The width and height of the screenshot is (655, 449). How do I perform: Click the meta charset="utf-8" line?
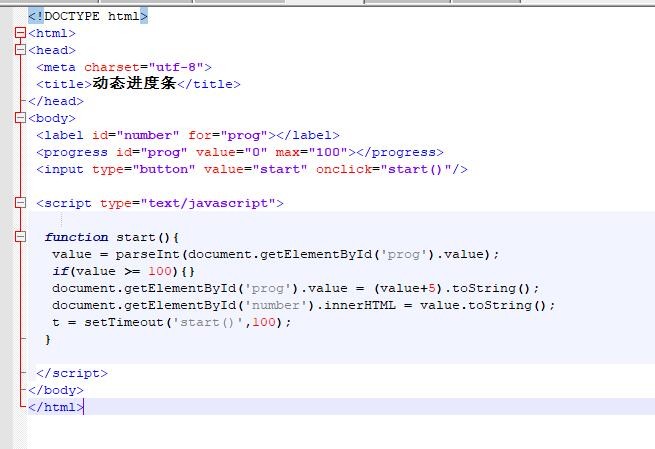coord(124,67)
